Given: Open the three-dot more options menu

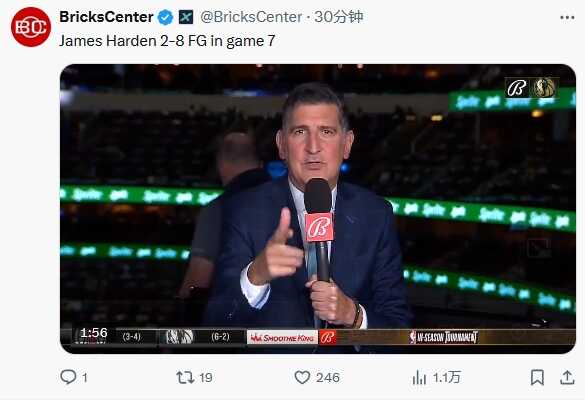Looking at the screenshot, I should tap(567, 18).
